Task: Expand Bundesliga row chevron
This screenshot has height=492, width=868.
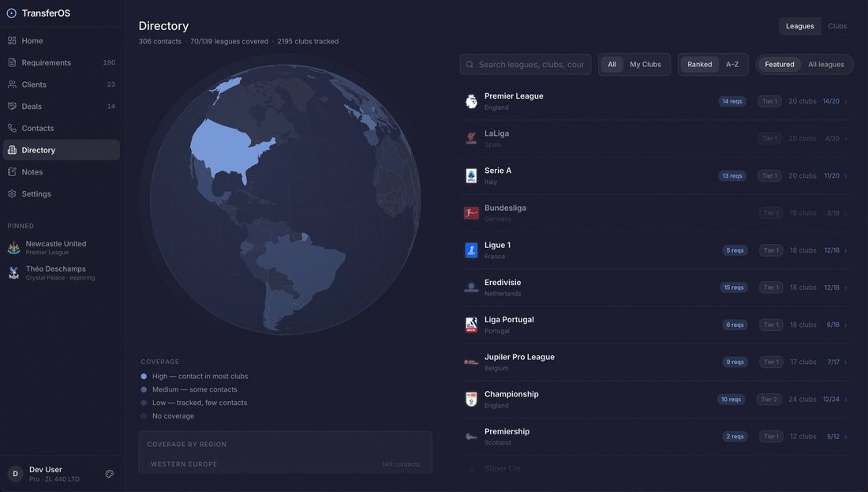Action: (846, 212)
